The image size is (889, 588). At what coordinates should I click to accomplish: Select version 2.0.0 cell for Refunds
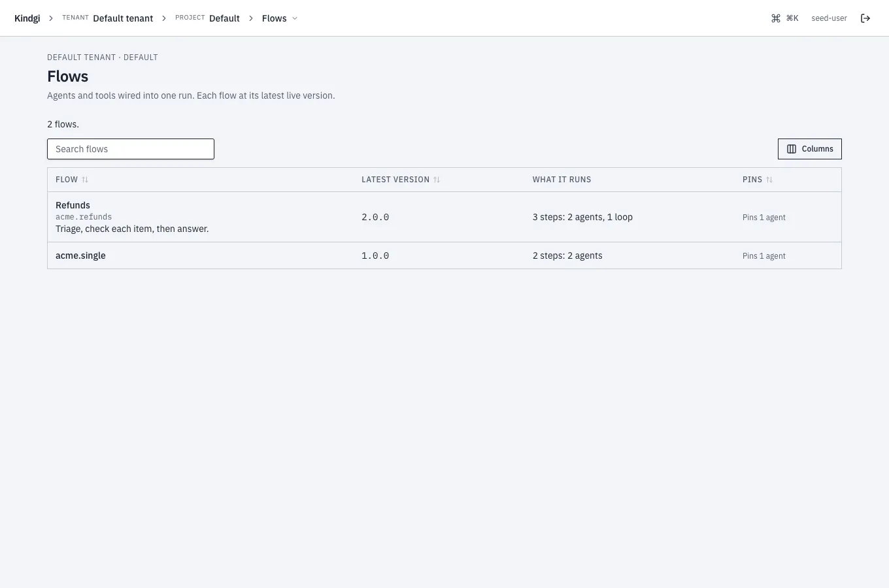(x=375, y=217)
